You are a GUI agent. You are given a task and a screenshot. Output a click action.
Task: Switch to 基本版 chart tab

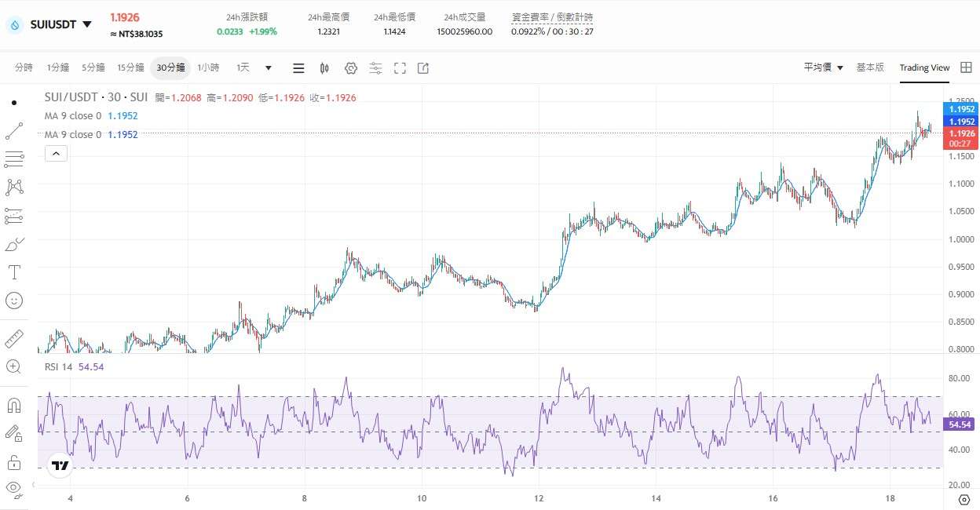(869, 67)
